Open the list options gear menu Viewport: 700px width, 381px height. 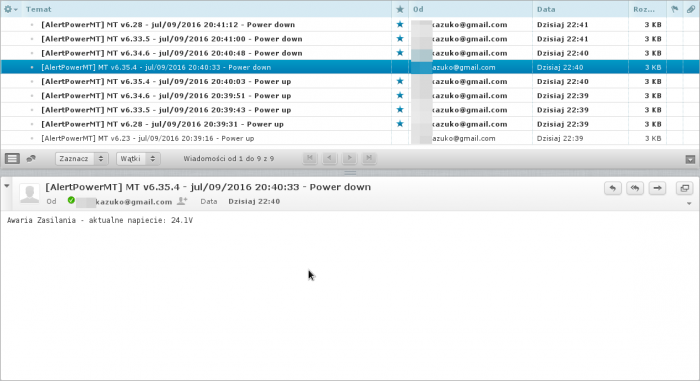pyautogui.click(x=10, y=9)
